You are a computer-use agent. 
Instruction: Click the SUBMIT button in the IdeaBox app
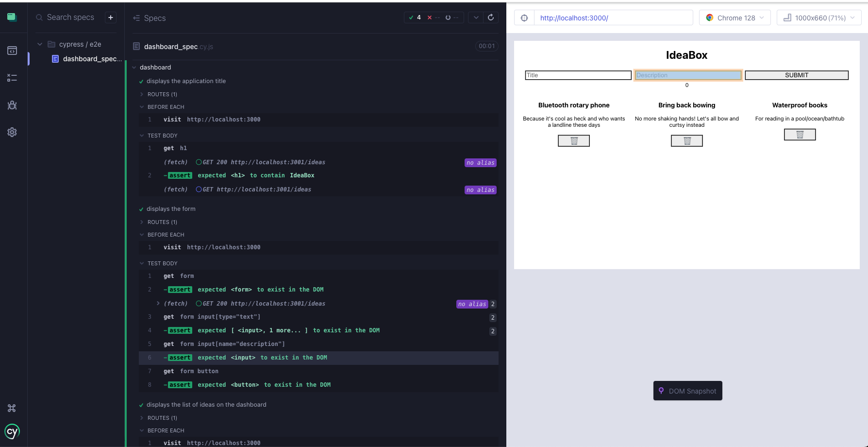(797, 75)
